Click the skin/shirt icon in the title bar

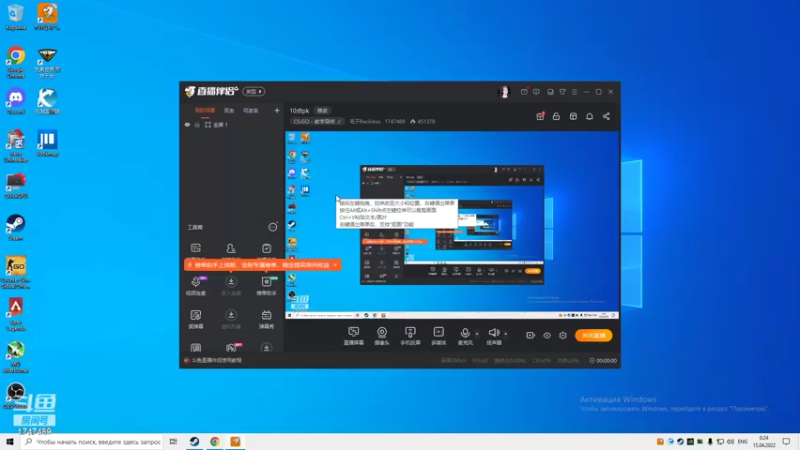pos(562,92)
